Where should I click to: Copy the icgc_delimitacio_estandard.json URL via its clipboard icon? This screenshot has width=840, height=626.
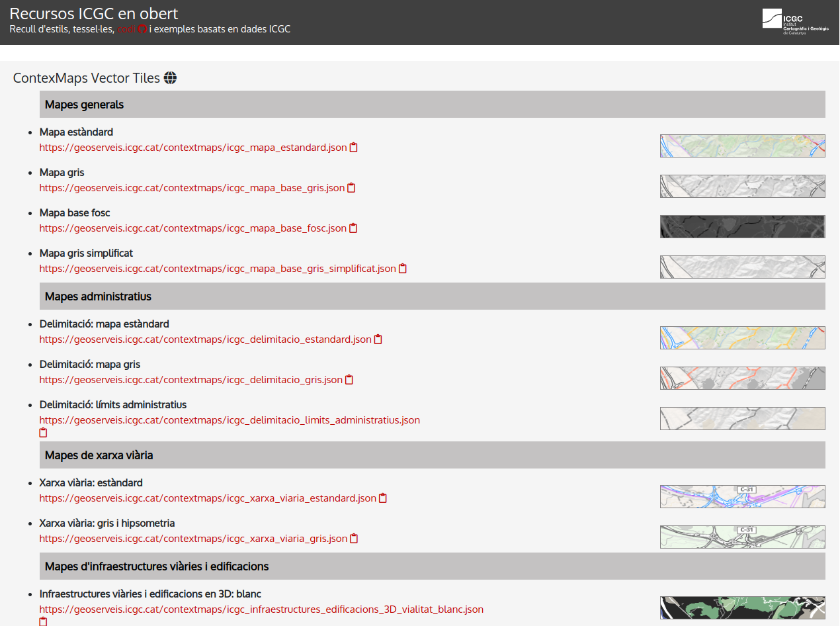coord(378,339)
